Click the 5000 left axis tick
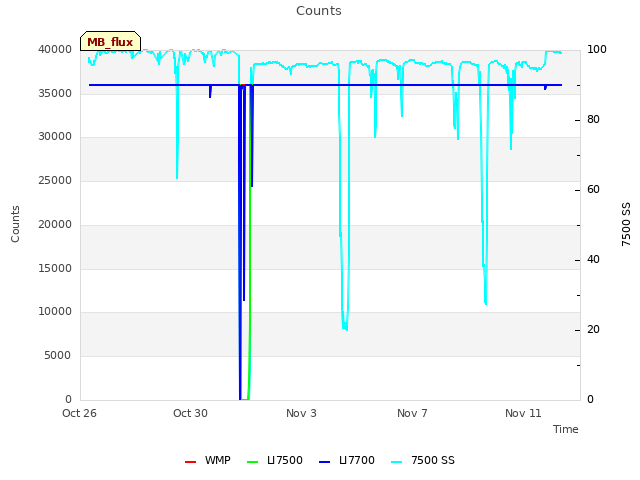 click(x=58, y=356)
